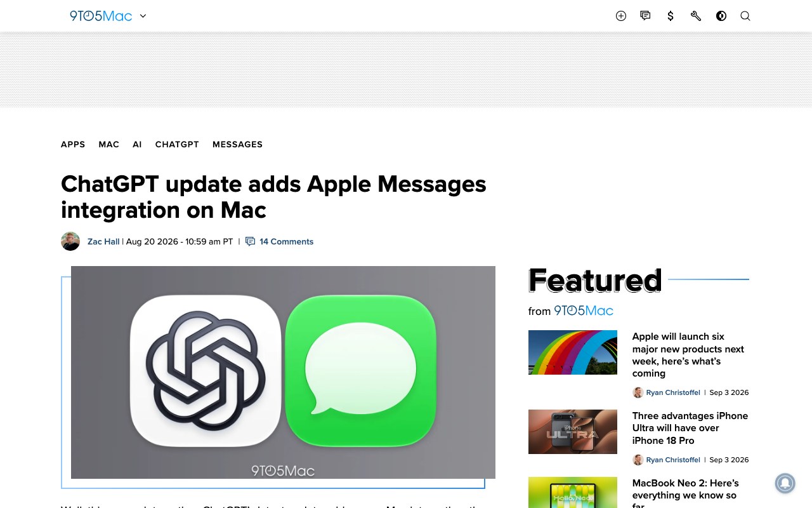The width and height of the screenshot is (812, 508).
Task: Open Zac Hall author avatar
Action: pos(70,241)
